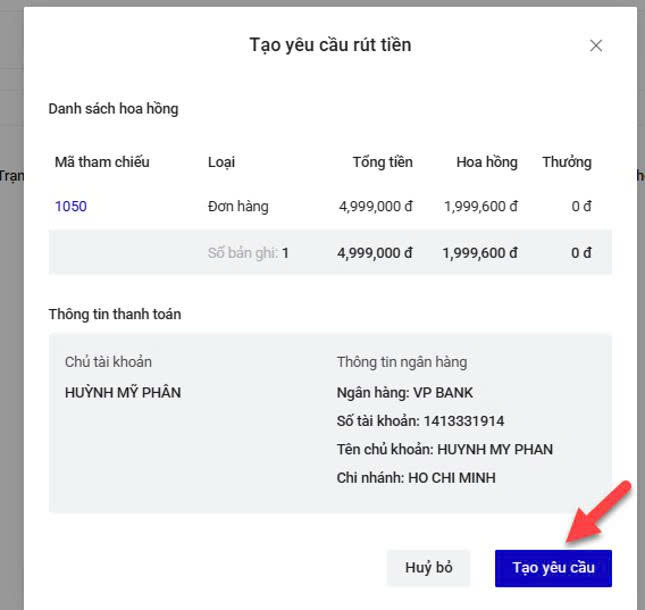Screen dimensions: 645x610
Task: Select the Ngân hàng: VP BANK line
Action: coord(405,393)
